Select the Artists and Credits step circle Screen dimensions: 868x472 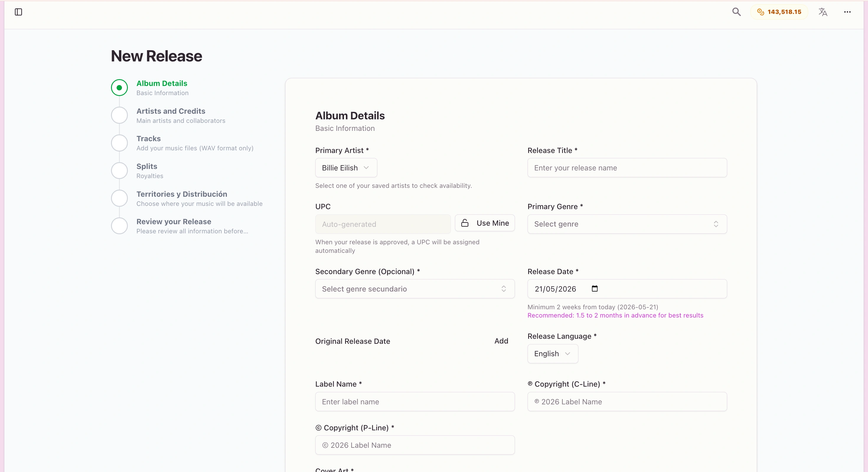click(119, 115)
